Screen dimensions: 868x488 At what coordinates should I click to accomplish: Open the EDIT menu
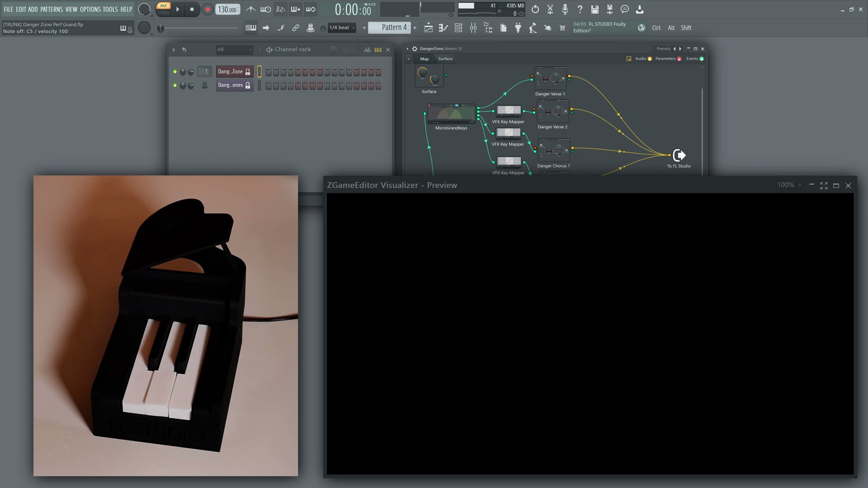[x=21, y=9]
